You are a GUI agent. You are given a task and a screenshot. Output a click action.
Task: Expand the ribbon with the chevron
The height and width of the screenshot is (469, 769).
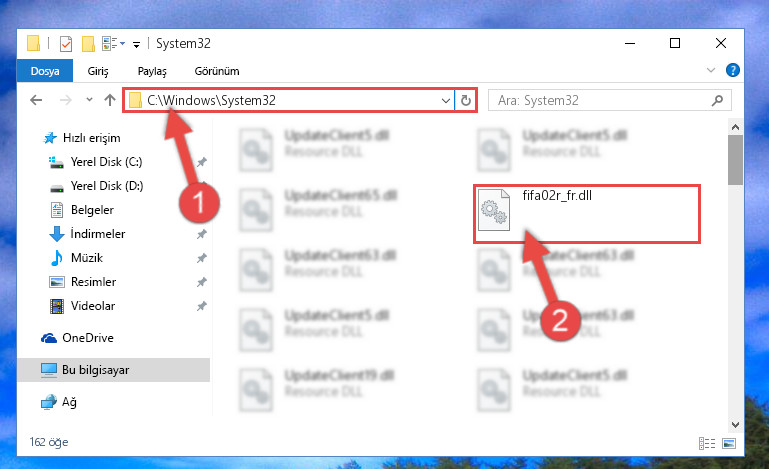click(x=711, y=71)
